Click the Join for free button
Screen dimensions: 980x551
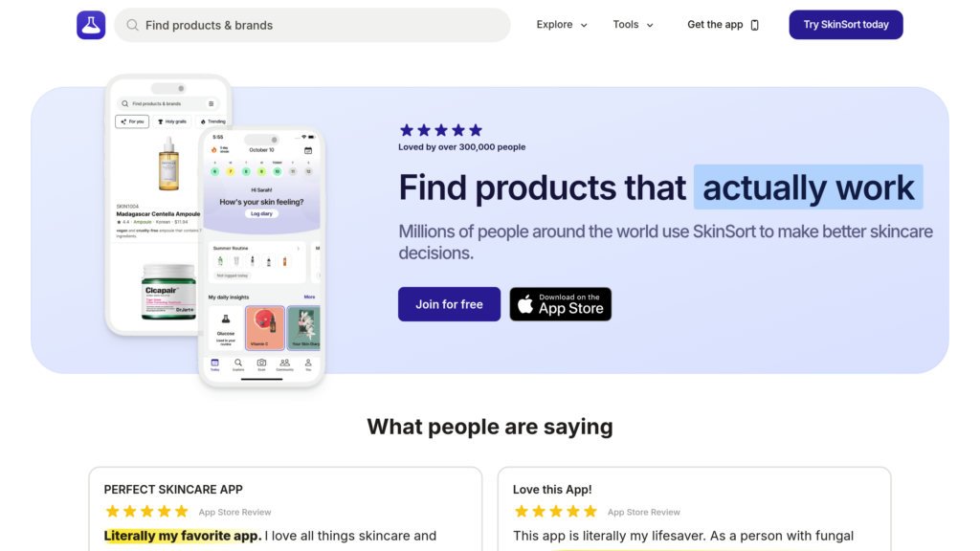[449, 304]
